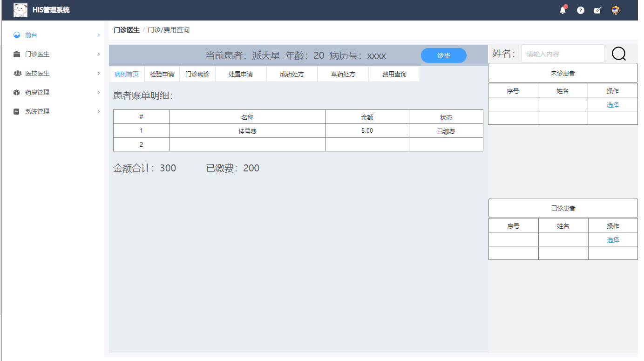
Task: Click the magnifier search icon
Action: click(x=619, y=54)
